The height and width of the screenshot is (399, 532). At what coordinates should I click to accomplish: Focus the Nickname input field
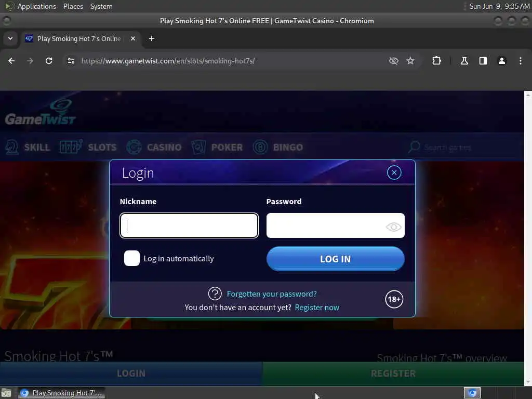click(189, 225)
